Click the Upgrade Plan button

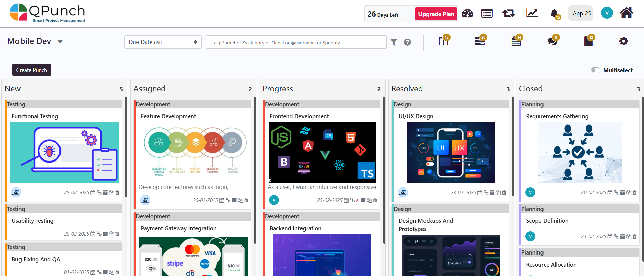[436, 14]
